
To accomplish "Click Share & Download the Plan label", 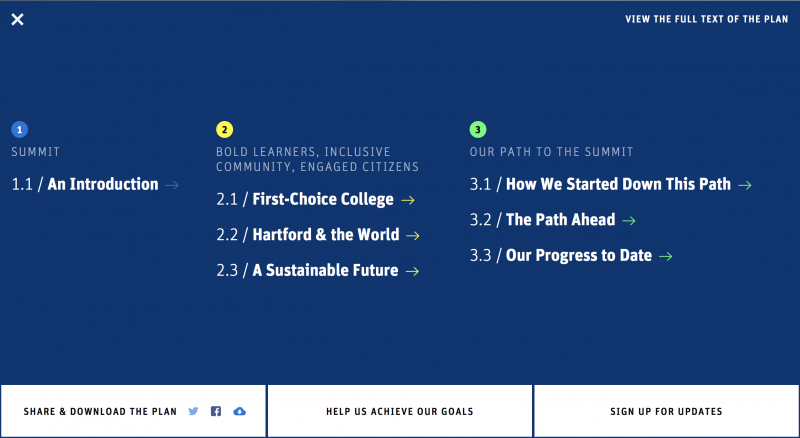I will click(x=100, y=411).
